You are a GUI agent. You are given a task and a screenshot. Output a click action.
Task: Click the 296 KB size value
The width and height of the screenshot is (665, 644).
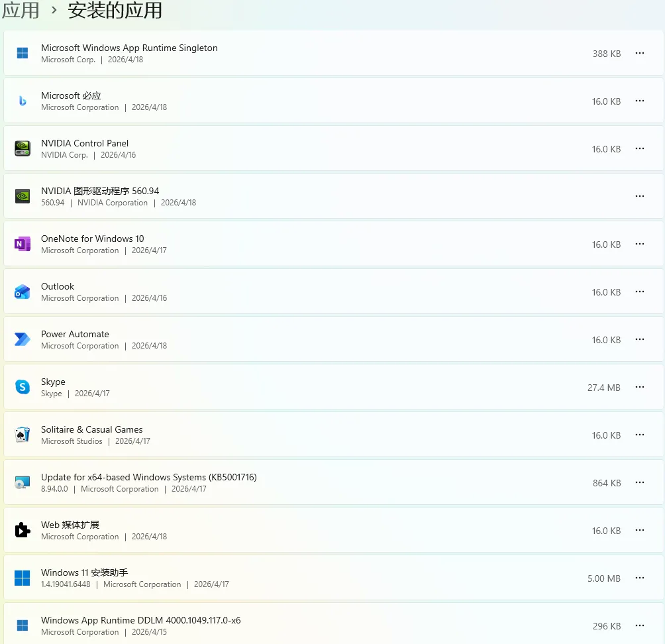point(607,626)
